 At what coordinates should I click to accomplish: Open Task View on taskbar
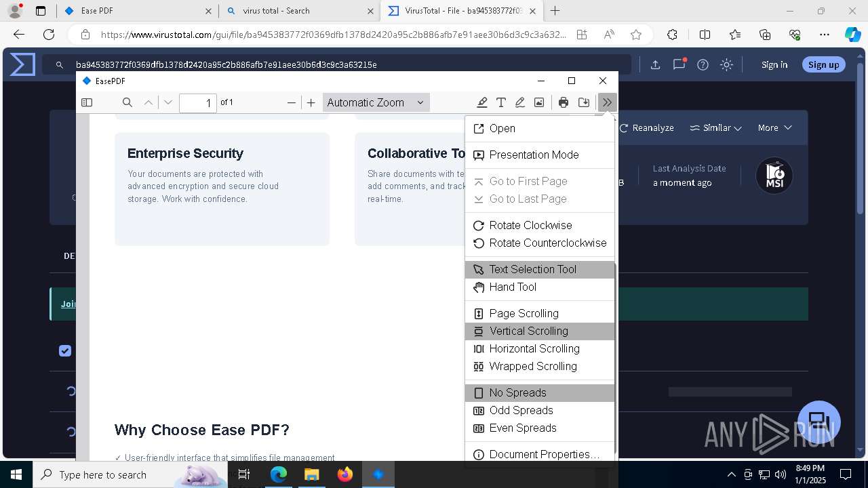click(x=244, y=474)
